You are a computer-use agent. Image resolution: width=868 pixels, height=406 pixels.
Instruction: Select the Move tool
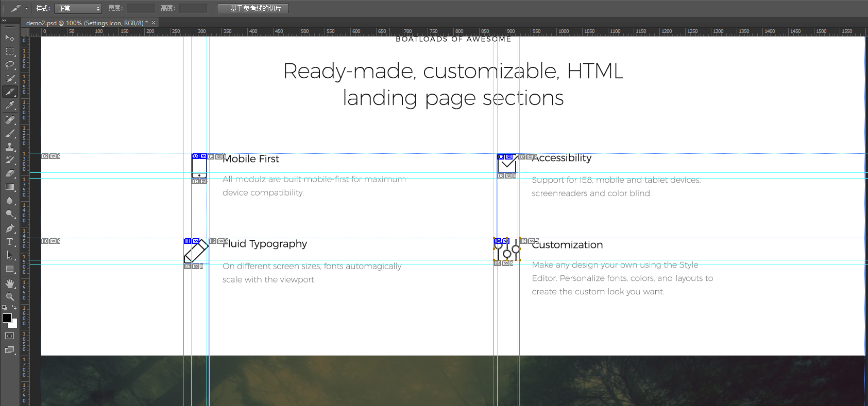pos(10,38)
